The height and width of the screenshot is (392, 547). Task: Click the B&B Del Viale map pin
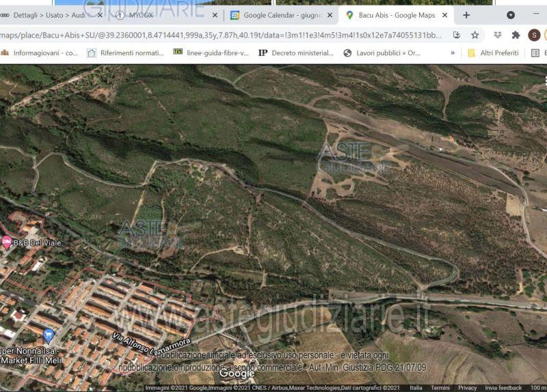pos(7,242)
